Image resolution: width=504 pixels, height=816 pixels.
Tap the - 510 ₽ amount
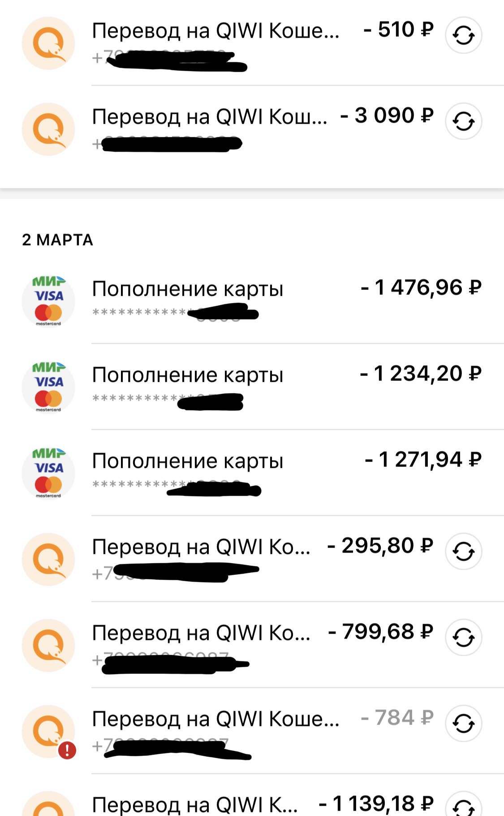point(399,30)
